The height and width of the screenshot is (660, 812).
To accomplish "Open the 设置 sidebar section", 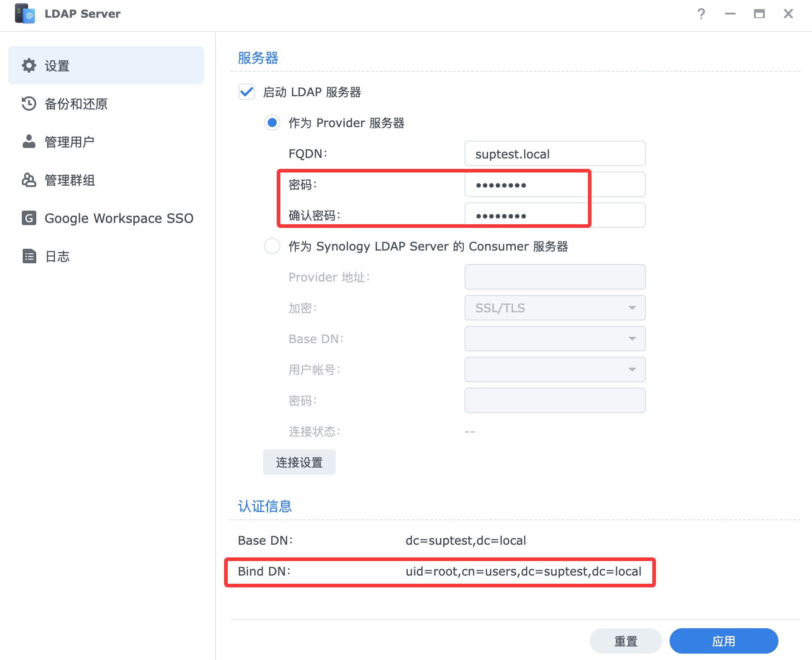I will coord(106,65).
